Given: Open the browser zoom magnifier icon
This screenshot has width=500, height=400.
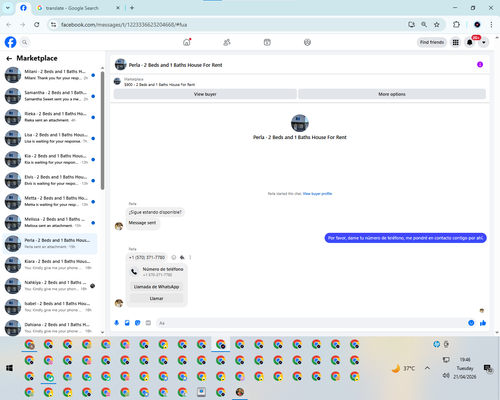Looking at the screenshot, I should pyautogui.click(x=424, y=25).
